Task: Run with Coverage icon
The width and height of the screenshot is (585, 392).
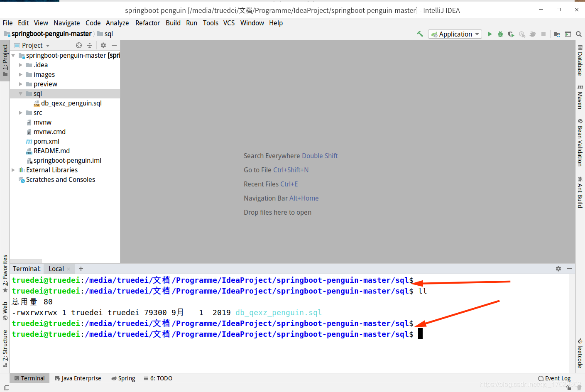Action: point(511,34)
